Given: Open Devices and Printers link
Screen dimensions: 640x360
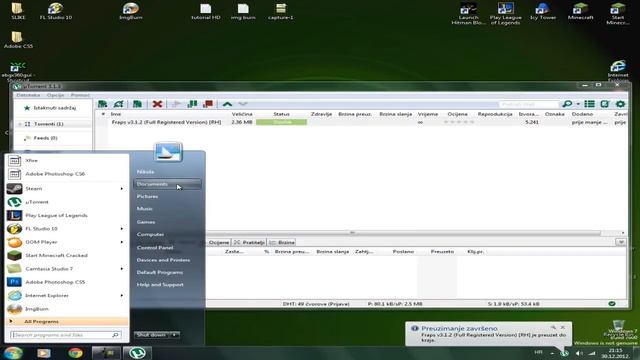Looking at the screenshot, I should 163,260.
